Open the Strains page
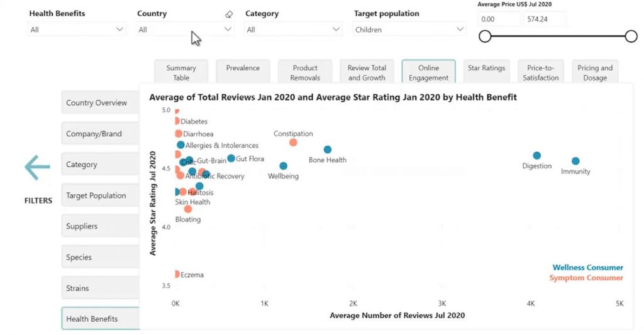The width and height of the screenshot is (644, 335). [100, 288]
